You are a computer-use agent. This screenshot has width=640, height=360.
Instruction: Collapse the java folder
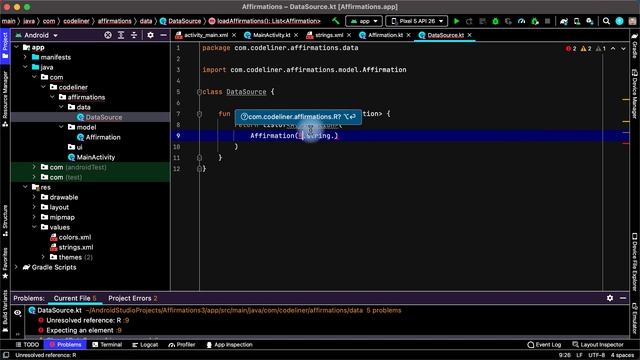25,67
